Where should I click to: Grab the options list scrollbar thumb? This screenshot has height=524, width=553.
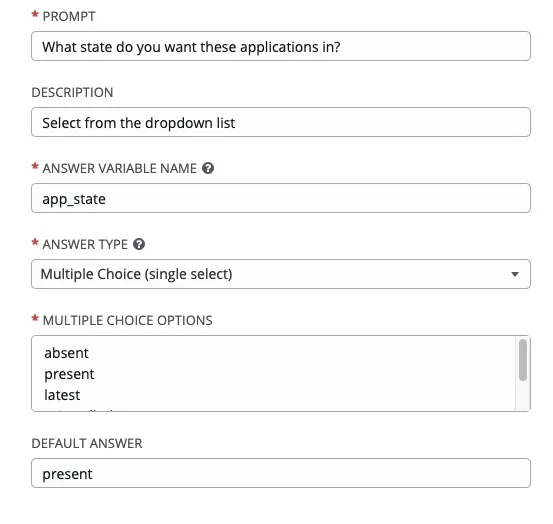523,360
